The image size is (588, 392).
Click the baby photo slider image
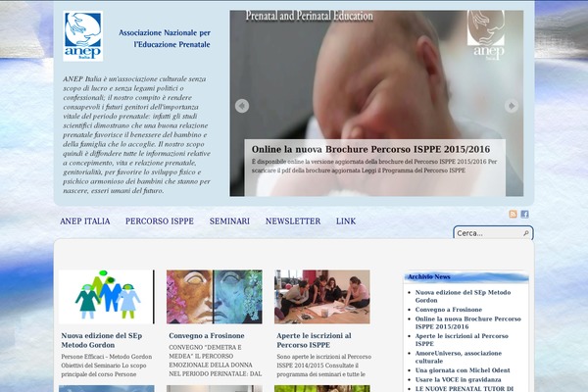coord(376,103)
